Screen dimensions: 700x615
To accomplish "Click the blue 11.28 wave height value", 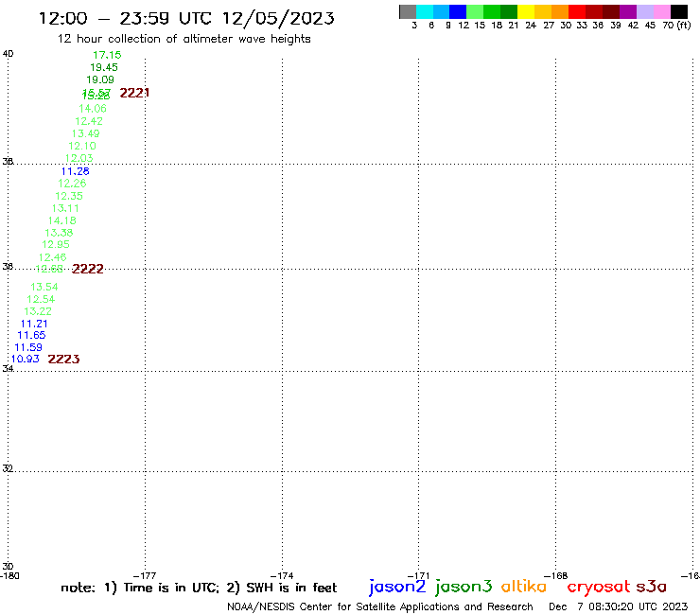I will pos(75,171).
